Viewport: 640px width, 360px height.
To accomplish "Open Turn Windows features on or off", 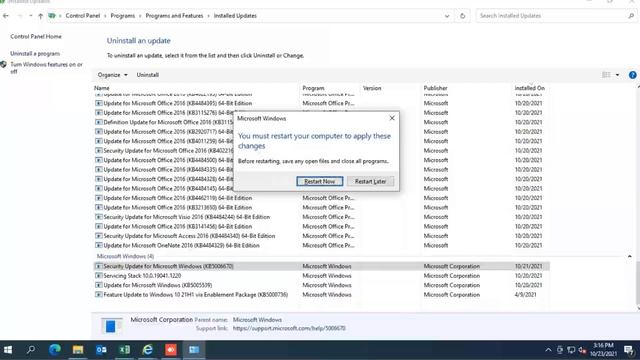I will (46, 68).
